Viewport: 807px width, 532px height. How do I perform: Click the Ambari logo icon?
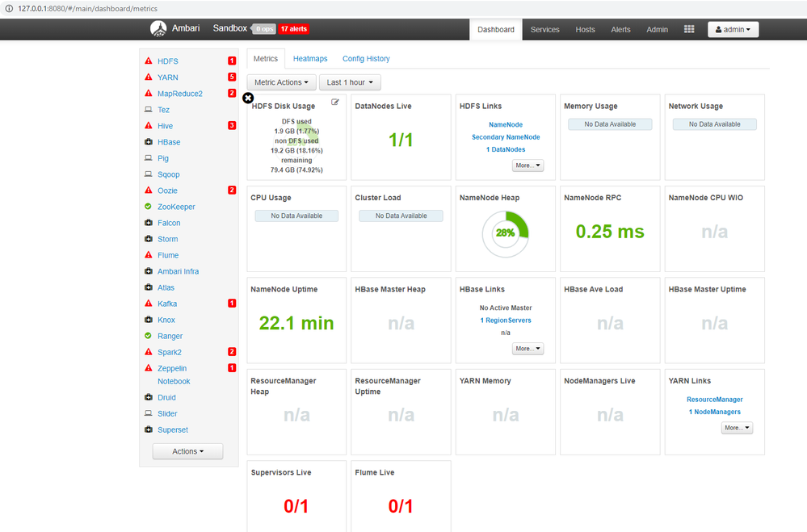coord(158,29)
